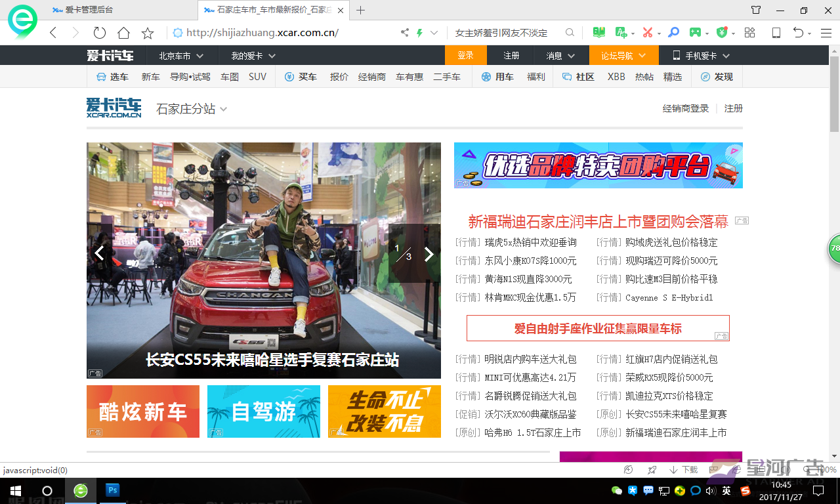This screenshot has height=504, width=840.
Task: Click the share icon in address bar
Action: (405, 33)
